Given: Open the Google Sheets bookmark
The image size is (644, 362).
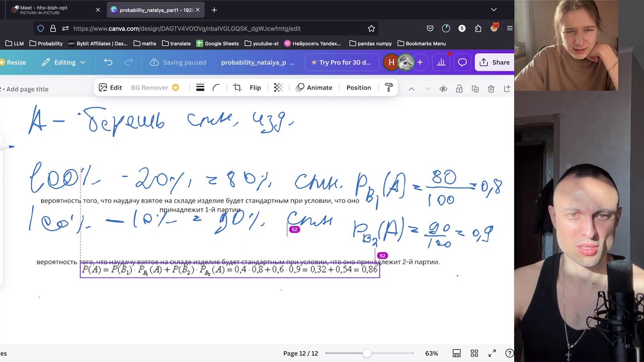Looking at the screenshot, I should (217, 44).
